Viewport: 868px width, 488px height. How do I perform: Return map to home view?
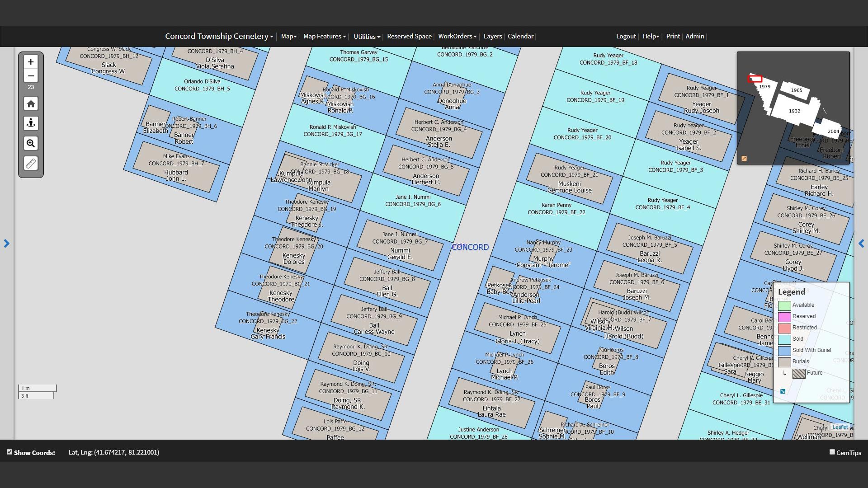31,104
